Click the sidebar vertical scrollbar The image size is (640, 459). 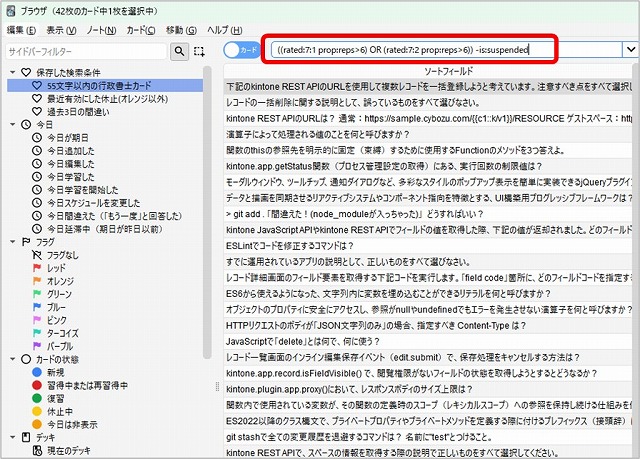tap(207, 212)
